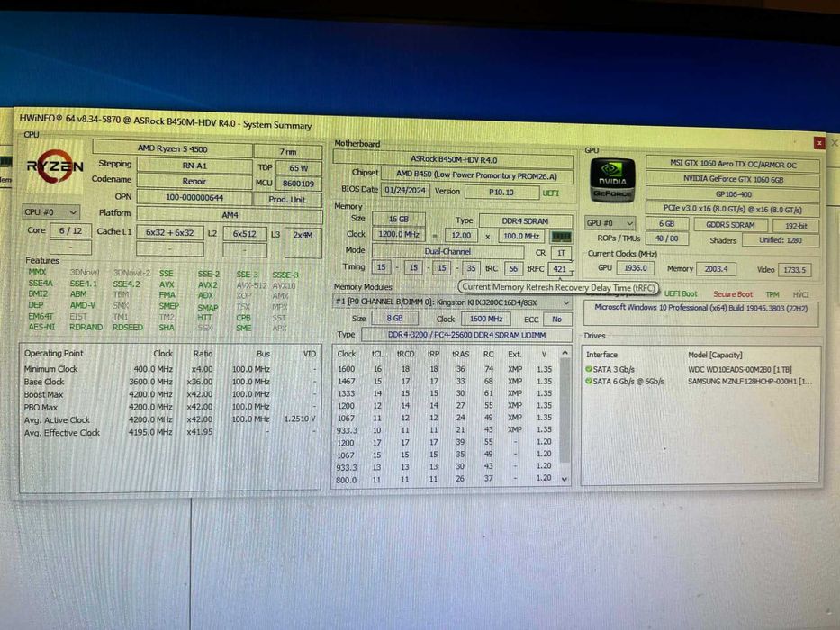The height and width of the screenshot is (630, 840).
Task: Click the 7 nm process field
Action: point(288,151)
